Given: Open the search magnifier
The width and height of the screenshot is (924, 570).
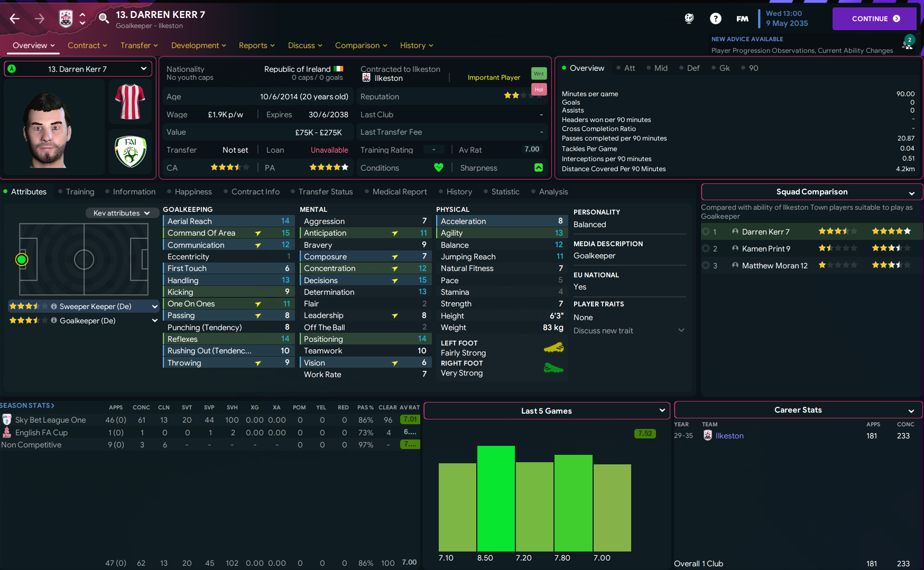Looking at the screenshot, I should click(104, 19).
